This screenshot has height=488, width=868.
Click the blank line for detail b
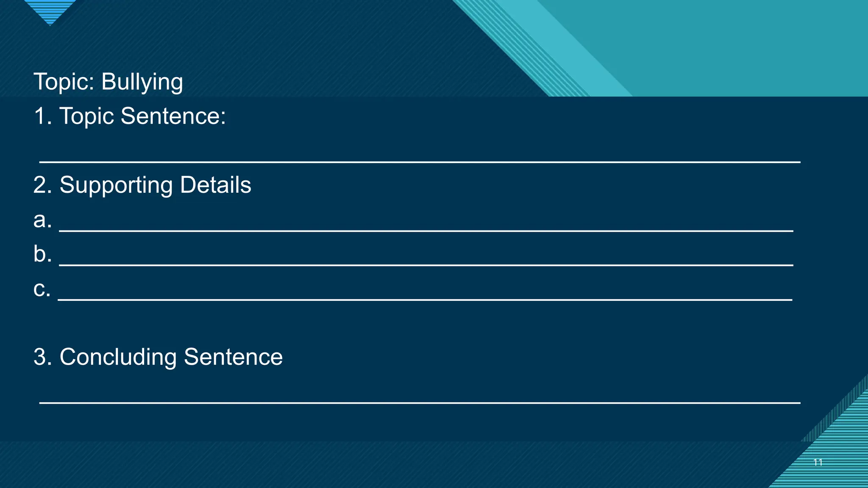[426, 264]
